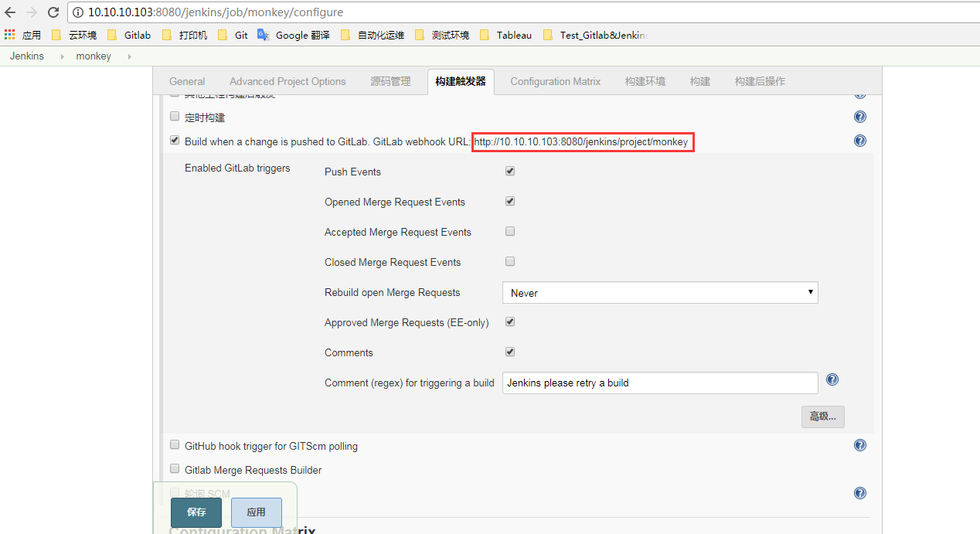
Task: Click the browser Forward arrow
Action: click(32, 12)
